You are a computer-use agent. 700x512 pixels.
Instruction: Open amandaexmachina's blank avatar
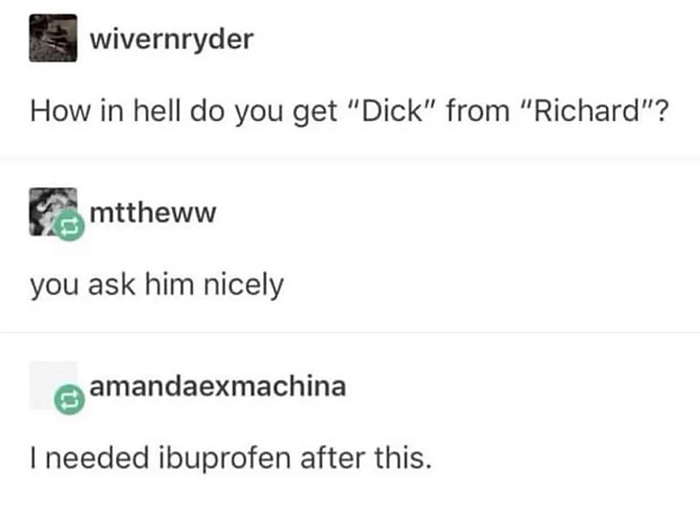click(53, 385)
